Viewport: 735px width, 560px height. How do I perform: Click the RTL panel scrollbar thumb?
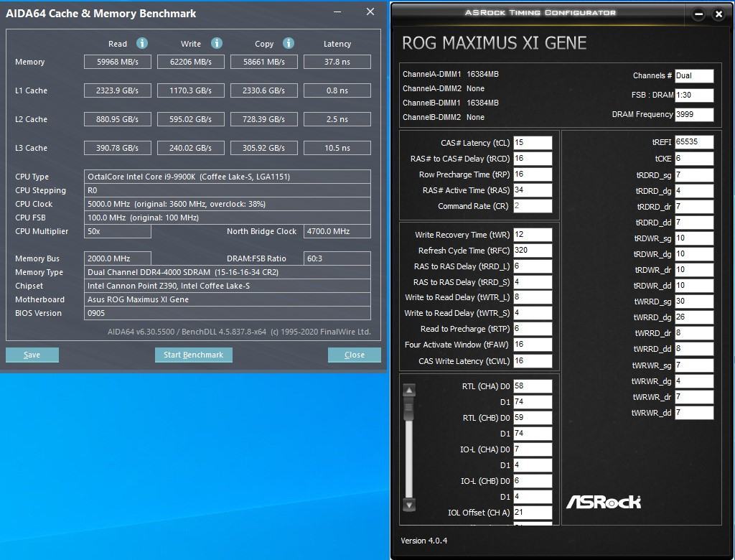tap(409, 408)
